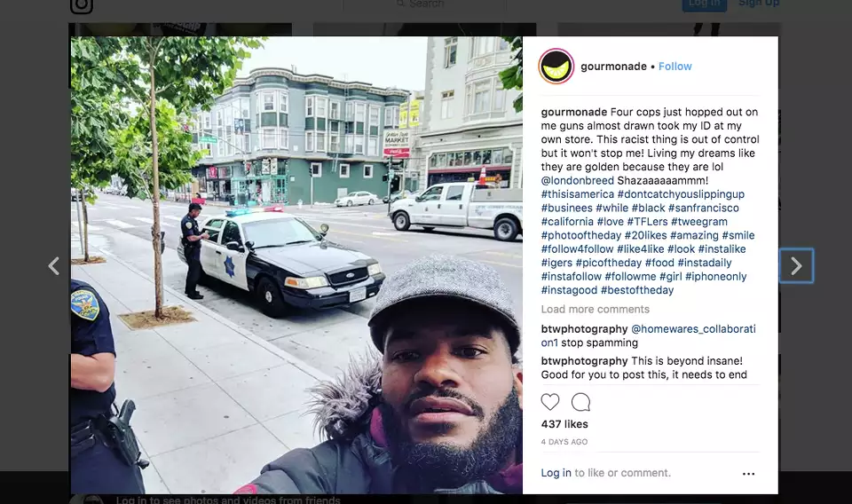Click Log in to like or comment
The image size is (852, 504).
tap(556, 473)
